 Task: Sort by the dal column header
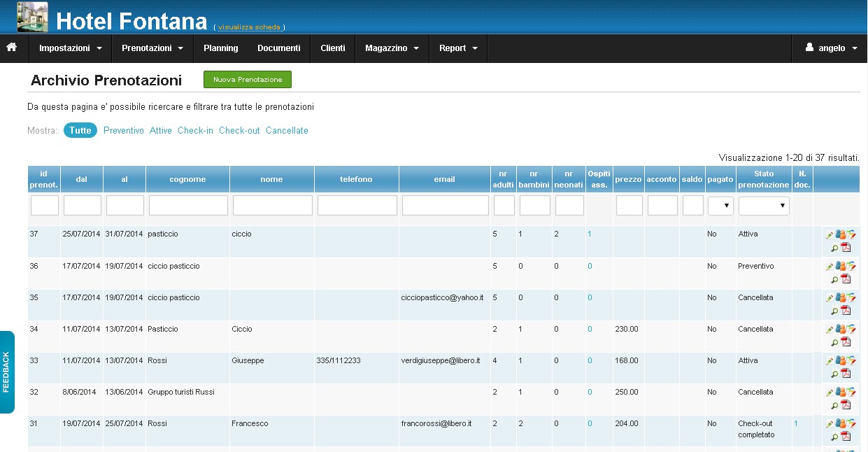pos(82,179)
